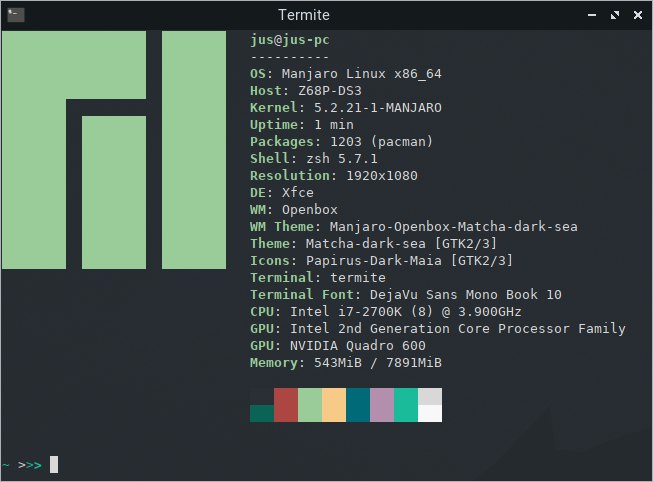The image size is (653, 482).
Task: Click the 'Termite' window title
Action: (x=304, y=15)
